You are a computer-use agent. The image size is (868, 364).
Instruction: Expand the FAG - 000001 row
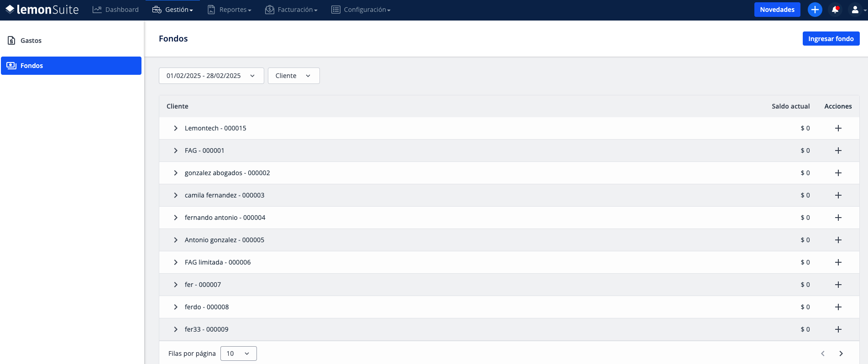(176, 151)
